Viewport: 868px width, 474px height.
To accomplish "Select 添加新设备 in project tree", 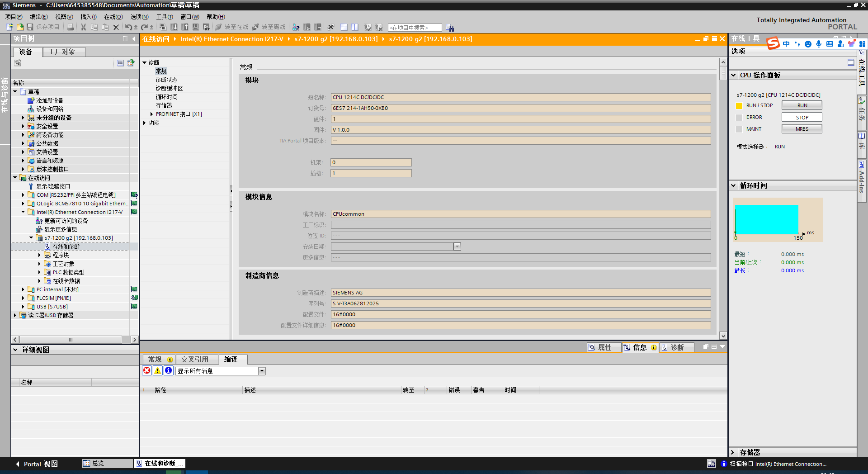I will click(50, 100).
